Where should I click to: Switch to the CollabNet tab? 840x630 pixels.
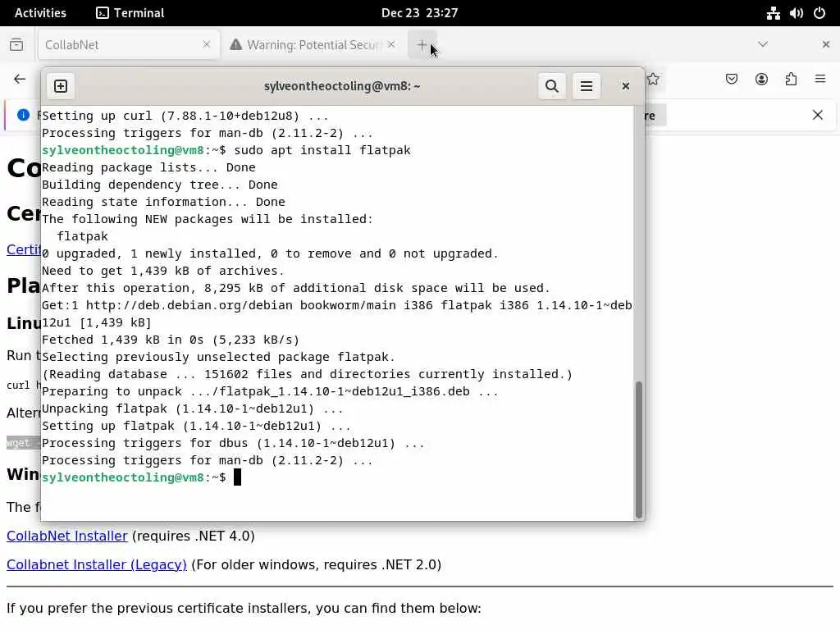(x=129, y=44)
